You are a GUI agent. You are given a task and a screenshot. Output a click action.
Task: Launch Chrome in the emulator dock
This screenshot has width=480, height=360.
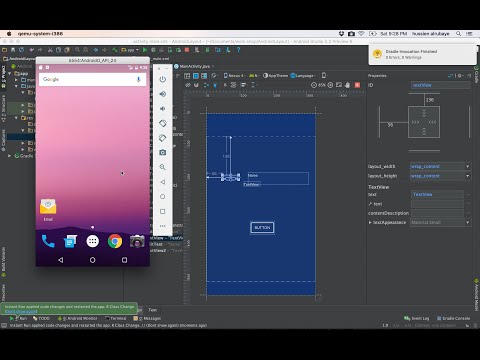coord(115,241)
